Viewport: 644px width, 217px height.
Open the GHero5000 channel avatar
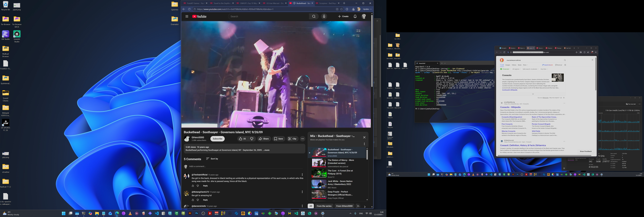[187, 139]
